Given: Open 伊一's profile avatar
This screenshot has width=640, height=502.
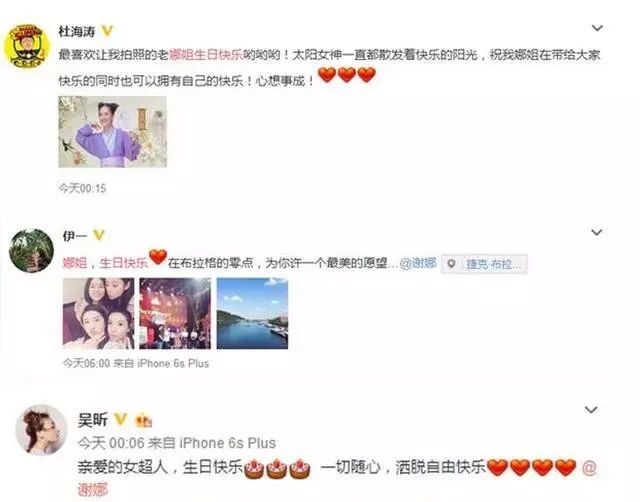Looking at the screenshot, I should tap(31, 250).
